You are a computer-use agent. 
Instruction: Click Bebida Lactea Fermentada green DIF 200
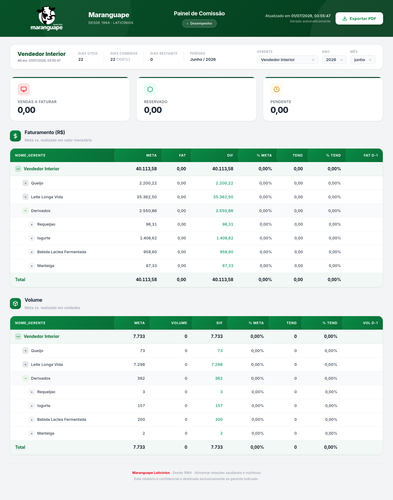click(219, 420)
